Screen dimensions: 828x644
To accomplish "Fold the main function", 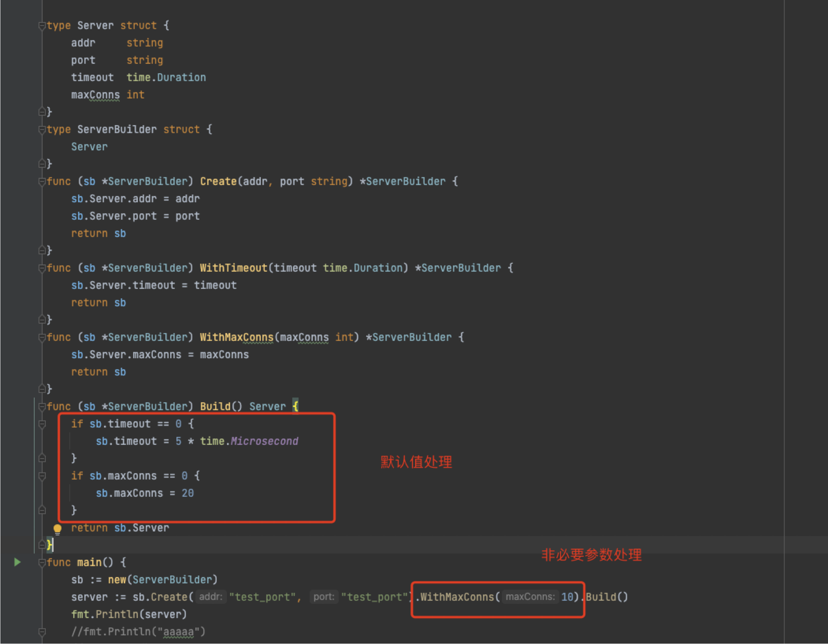I will coord(42,562).
